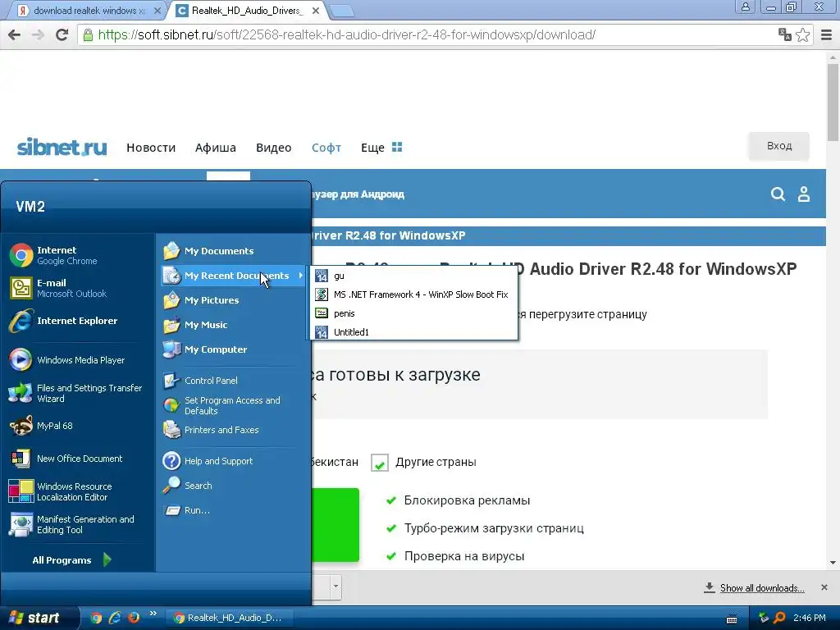Screen dimensions: 840x630
Task: Reload the current page
Action: click(62, 34)
